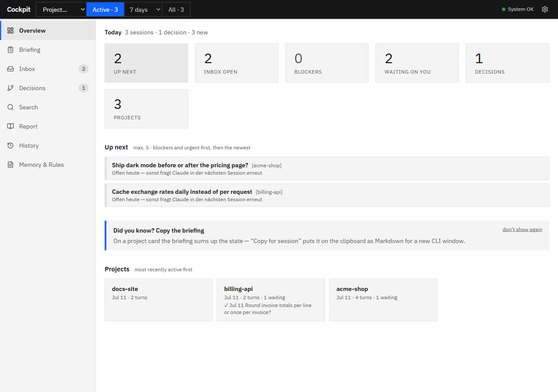Open the Inbox Open stat card
The image size is (558, 392).
tap(237, 63)
